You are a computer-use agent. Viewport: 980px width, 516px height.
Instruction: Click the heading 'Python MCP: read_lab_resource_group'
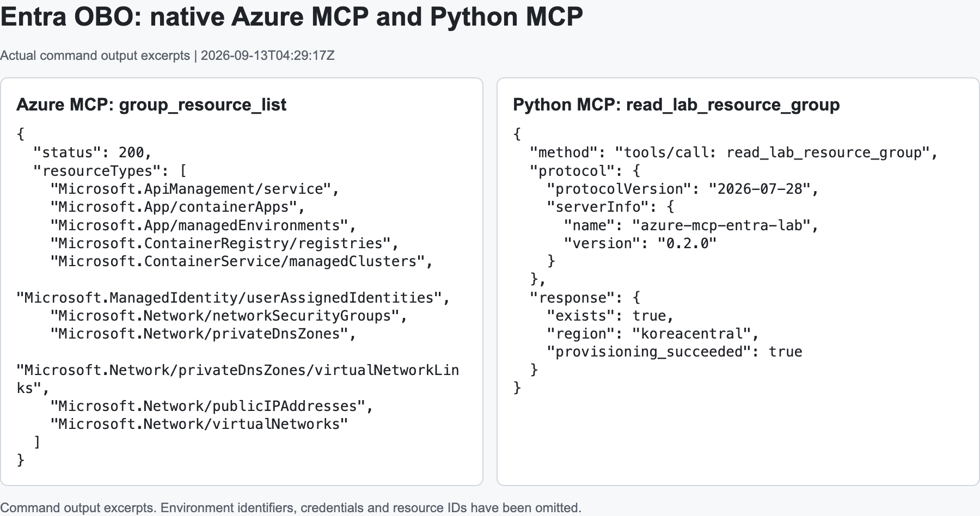(676, 105)
